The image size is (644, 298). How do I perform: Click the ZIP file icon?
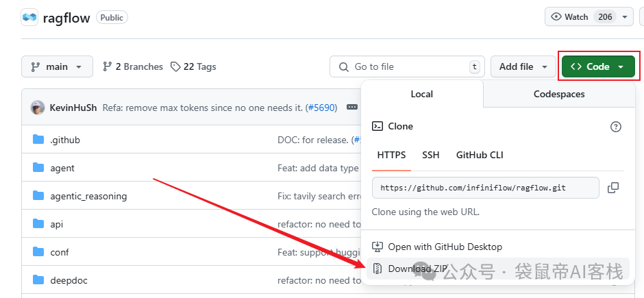click(377, 269)
